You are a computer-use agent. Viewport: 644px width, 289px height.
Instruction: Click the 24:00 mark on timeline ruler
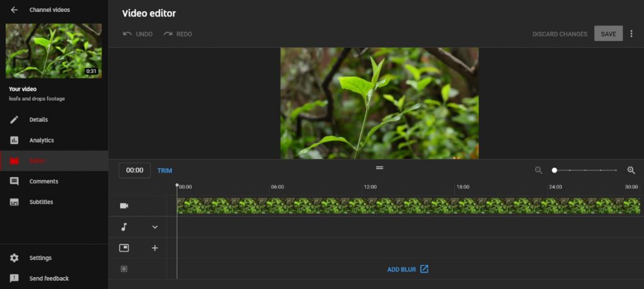click(555, 187)
